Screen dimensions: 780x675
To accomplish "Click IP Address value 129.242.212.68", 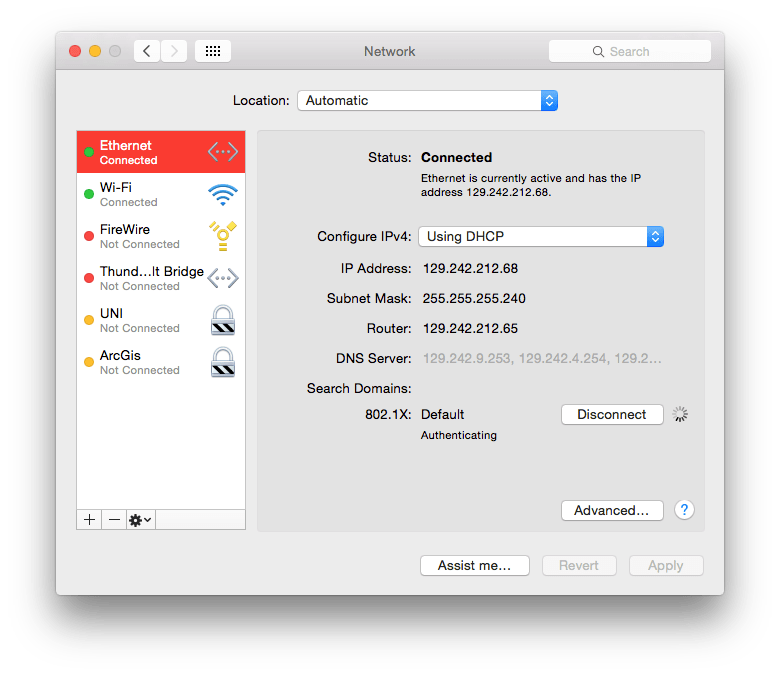I will [471, 269].
